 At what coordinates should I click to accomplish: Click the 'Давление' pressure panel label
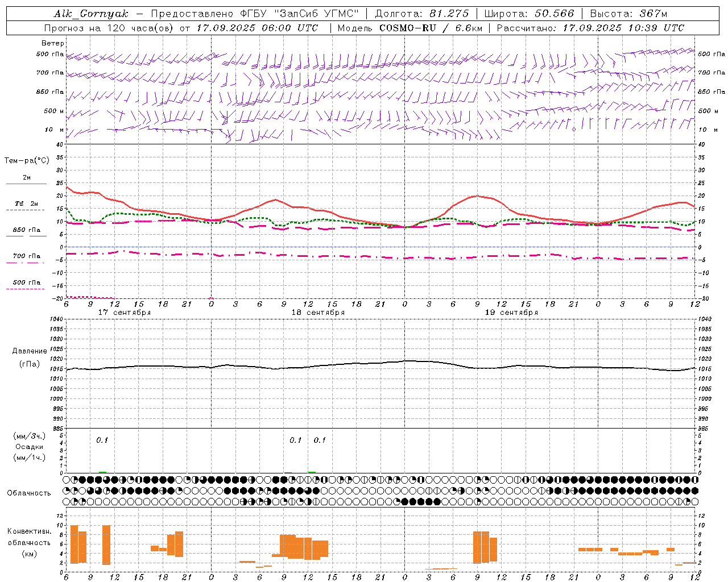click(30, 351)
